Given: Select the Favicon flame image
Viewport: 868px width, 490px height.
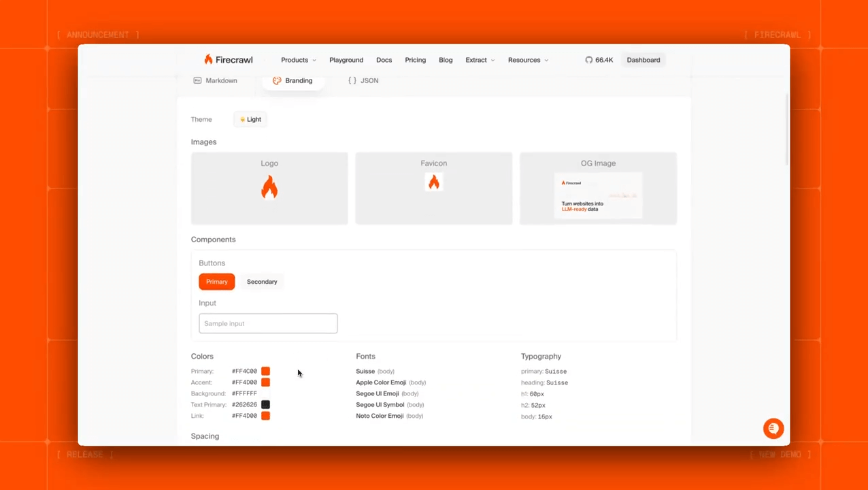Looking at the screenshot, I should [x=433, y=182].
